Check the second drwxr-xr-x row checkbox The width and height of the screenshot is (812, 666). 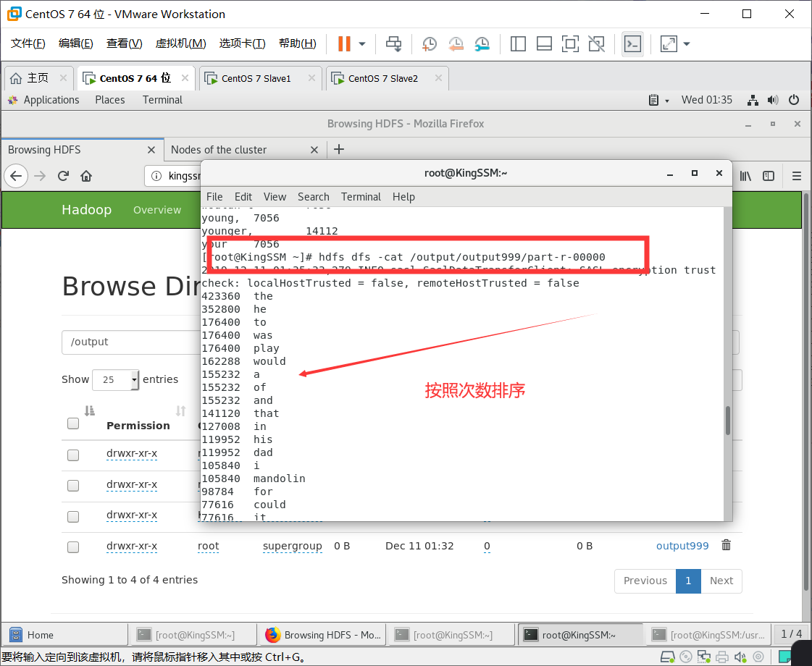(73, 486)
